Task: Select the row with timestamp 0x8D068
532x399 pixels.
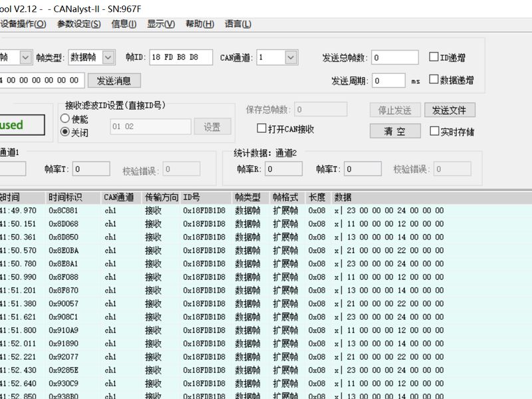Action: pyautogui.click(x=266, y=224)
